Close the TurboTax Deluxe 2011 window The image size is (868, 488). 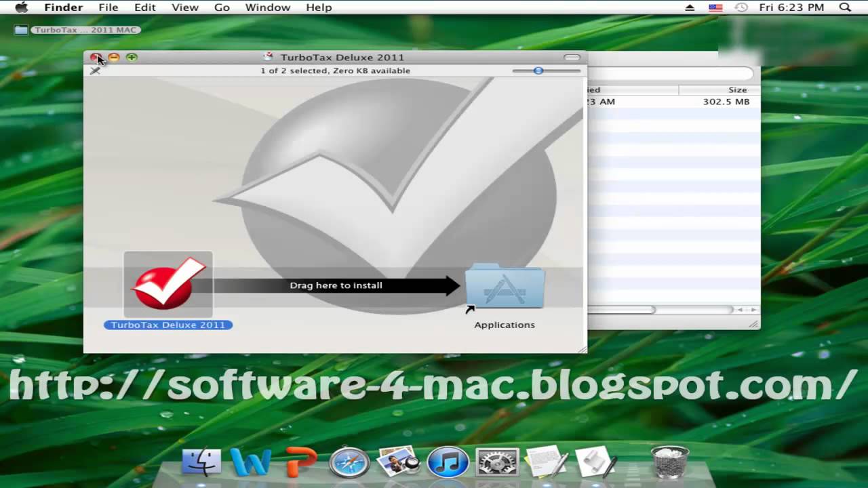coord(96,58)
